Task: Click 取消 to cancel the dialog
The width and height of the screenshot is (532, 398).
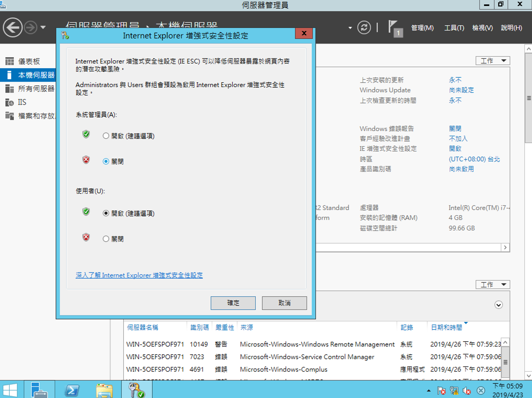Action: (x=284, y=303)
